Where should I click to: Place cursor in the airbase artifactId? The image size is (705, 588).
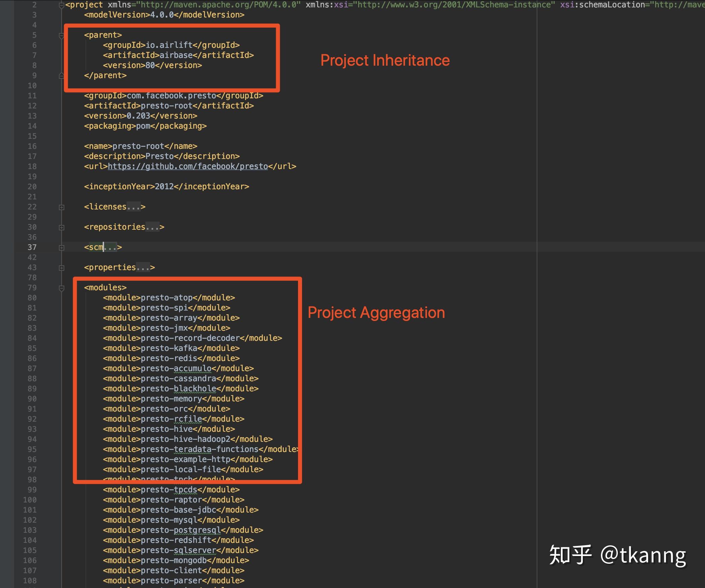(x=176, y=55)
